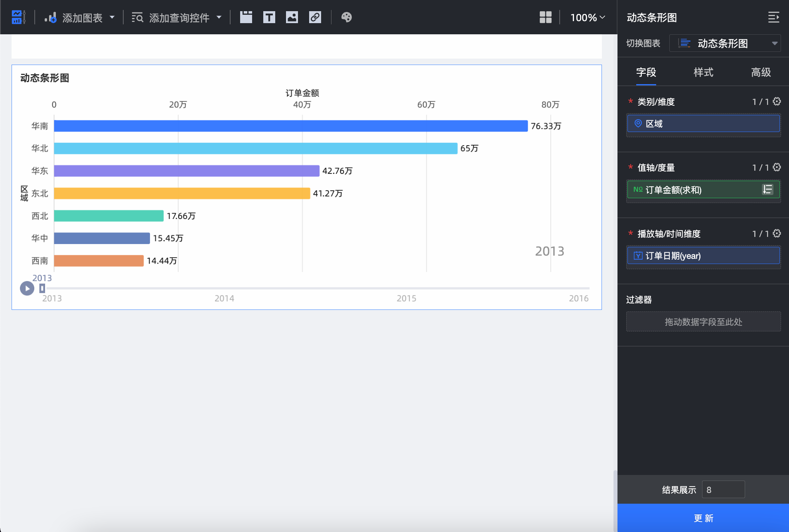Collapse the right configuration panel
Screen dimensions: 789x532
click(773, 17)
